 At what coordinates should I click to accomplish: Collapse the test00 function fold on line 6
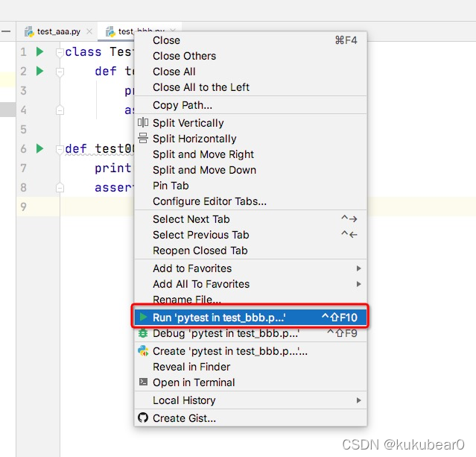click(x=60, y=149)
